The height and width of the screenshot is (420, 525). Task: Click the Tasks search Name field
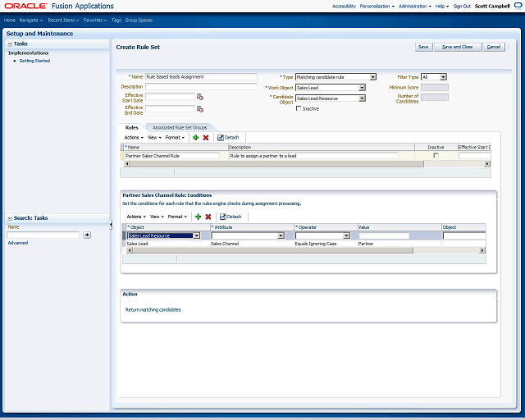pos(43,235)
